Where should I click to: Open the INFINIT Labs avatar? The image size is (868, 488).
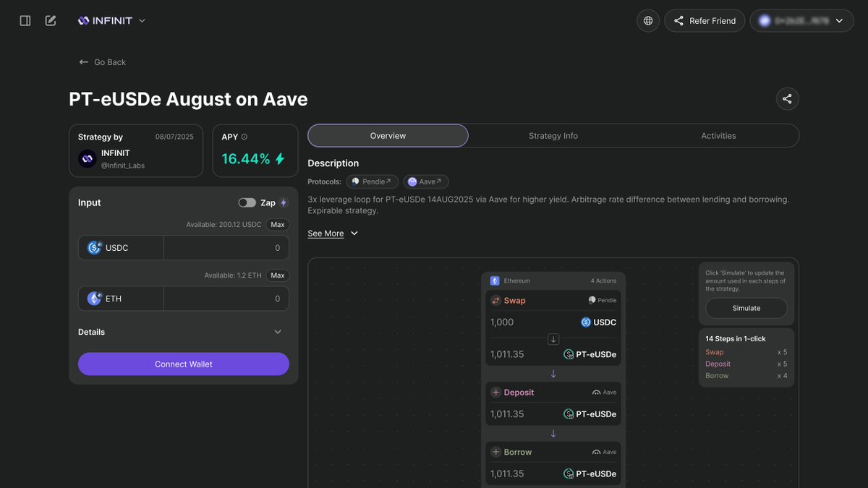click(88, 159)
